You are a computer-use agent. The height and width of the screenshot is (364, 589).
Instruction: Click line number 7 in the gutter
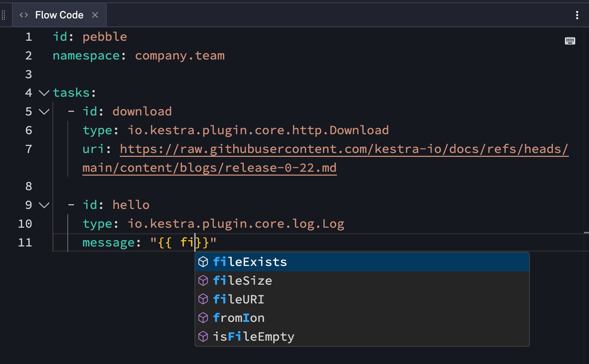click(28, 149)
